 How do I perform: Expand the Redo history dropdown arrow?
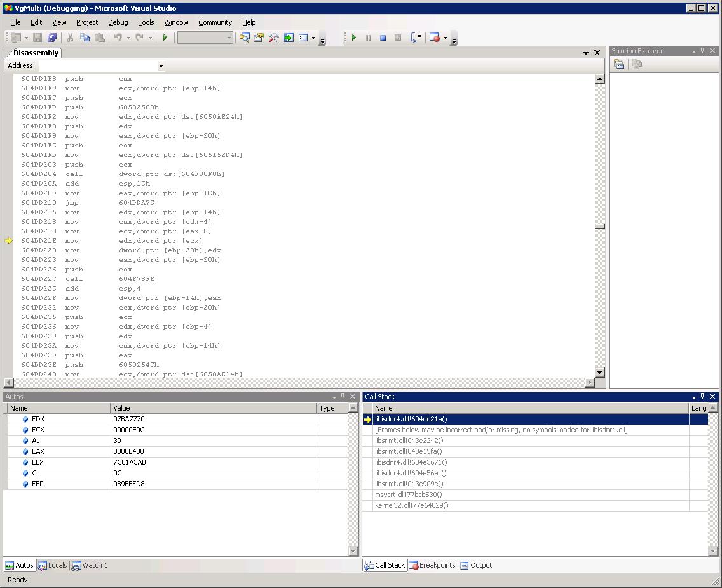coord(150,38)
